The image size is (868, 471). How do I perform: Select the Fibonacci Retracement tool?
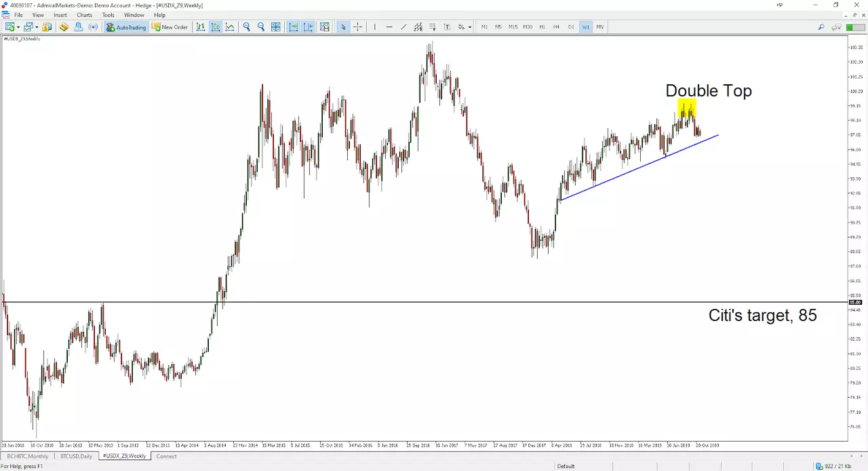(x=433, y=27)
